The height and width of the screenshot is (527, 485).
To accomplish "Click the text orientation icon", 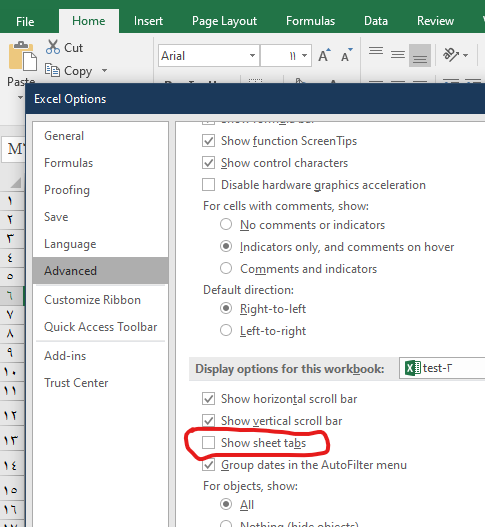I will point(451,54).
